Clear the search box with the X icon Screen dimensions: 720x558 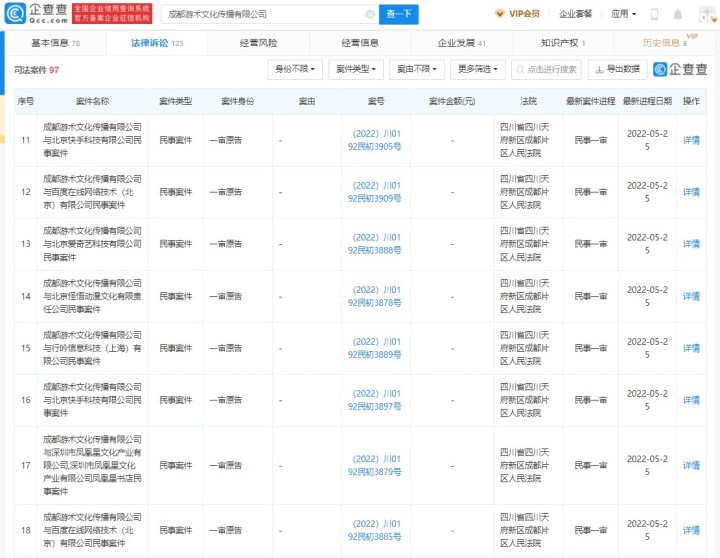click(x=370, y=14)
